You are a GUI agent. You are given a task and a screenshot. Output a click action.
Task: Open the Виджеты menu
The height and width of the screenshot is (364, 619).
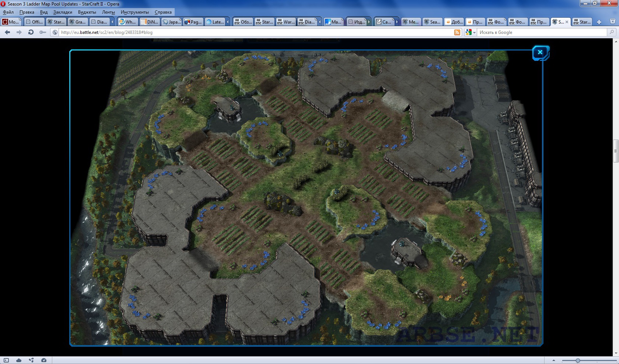coord(87,12)
